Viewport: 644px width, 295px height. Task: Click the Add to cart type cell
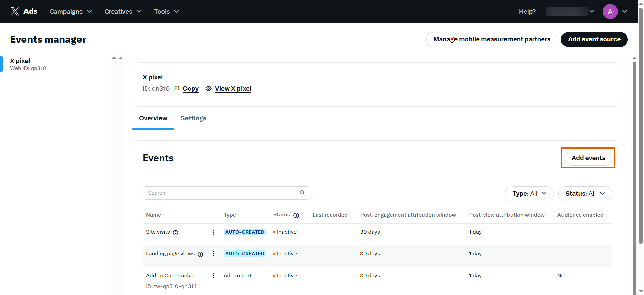tap(237, 276)
